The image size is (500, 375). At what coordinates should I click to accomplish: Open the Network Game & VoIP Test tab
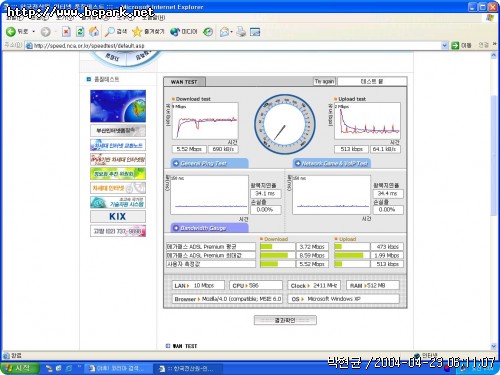(x=332, y=163)
